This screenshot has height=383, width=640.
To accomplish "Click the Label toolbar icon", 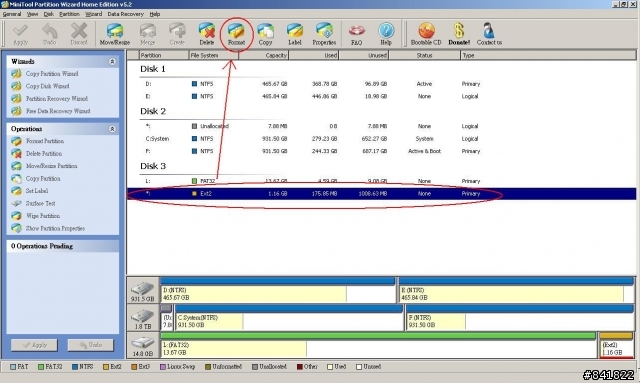I will point(295,34).
